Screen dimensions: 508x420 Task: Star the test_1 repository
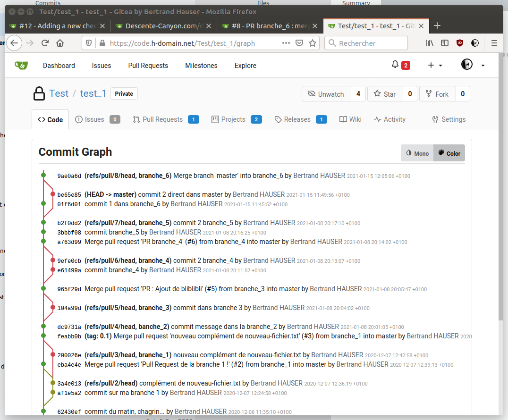point(385,94)
